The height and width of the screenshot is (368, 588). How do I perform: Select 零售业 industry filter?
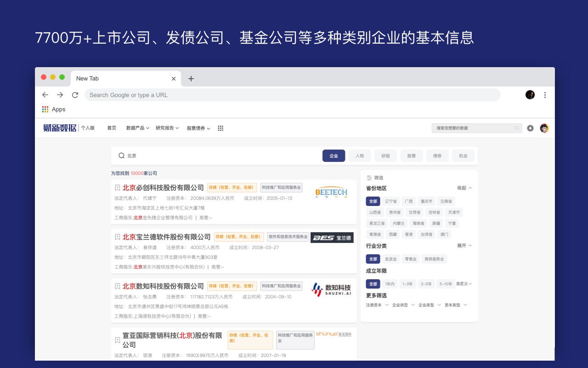coord(410,259)
